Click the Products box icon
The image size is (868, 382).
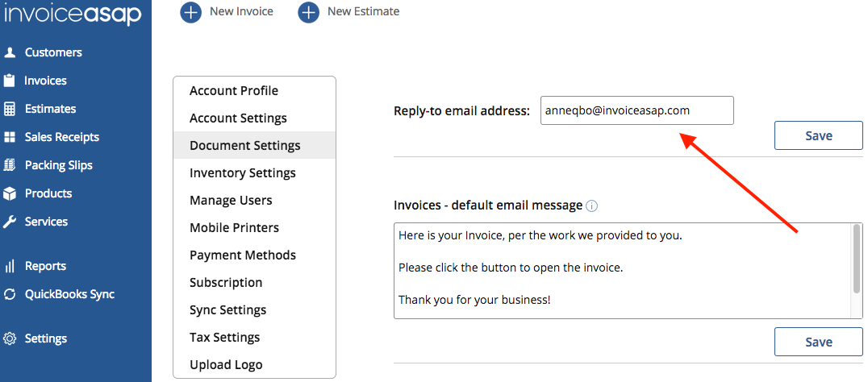click(x=10, y=193)
